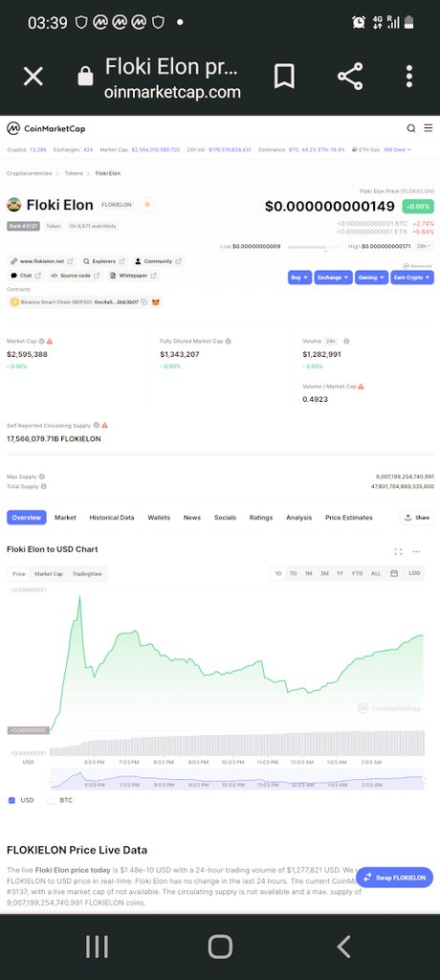Toggle BTC checkbox under chart
This screenshot has height=980, width=440.
click(x=52, y=800)
